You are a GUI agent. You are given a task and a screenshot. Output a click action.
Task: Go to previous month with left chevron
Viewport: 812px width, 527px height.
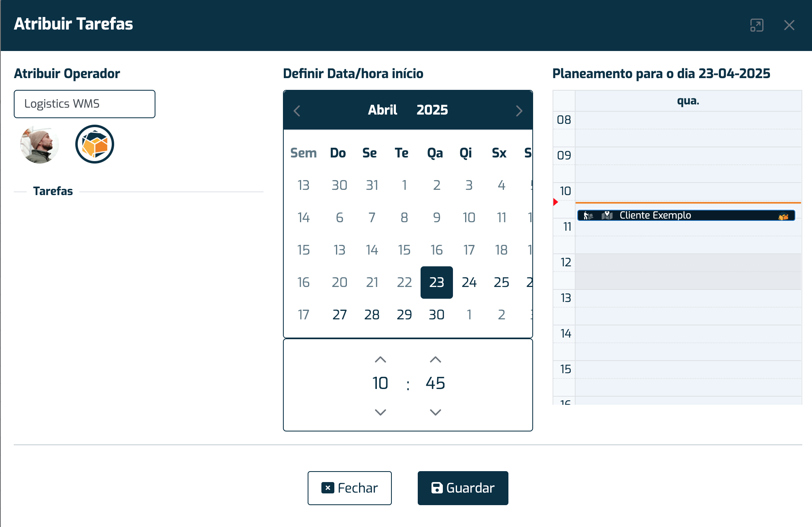297,110
